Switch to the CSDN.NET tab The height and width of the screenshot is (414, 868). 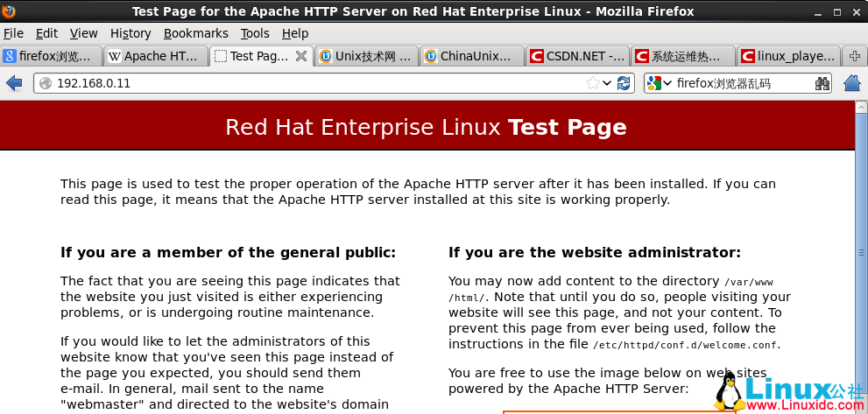[578, 56]
